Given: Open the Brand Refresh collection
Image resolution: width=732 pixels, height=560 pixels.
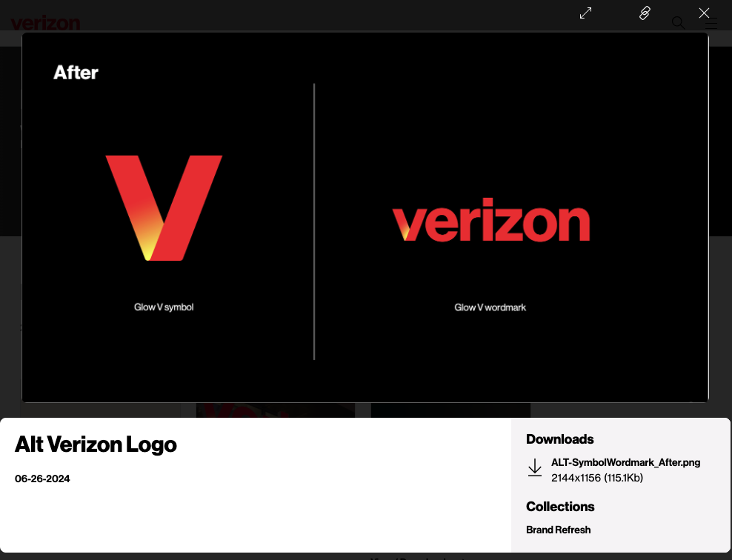Looking at the screenshot, I should (559, 530).
